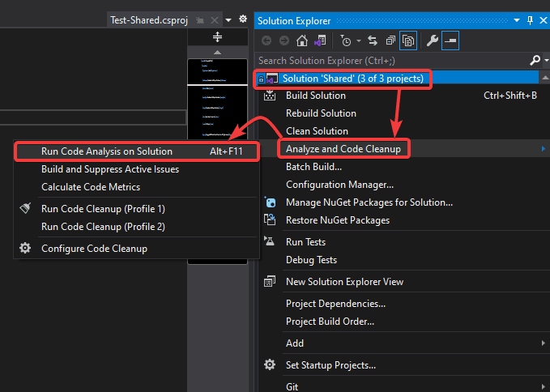Choose Configure Code Cleanup
The height and width of the screenshot is (392, 550).
pyautogui.click(x=94, y=249)
